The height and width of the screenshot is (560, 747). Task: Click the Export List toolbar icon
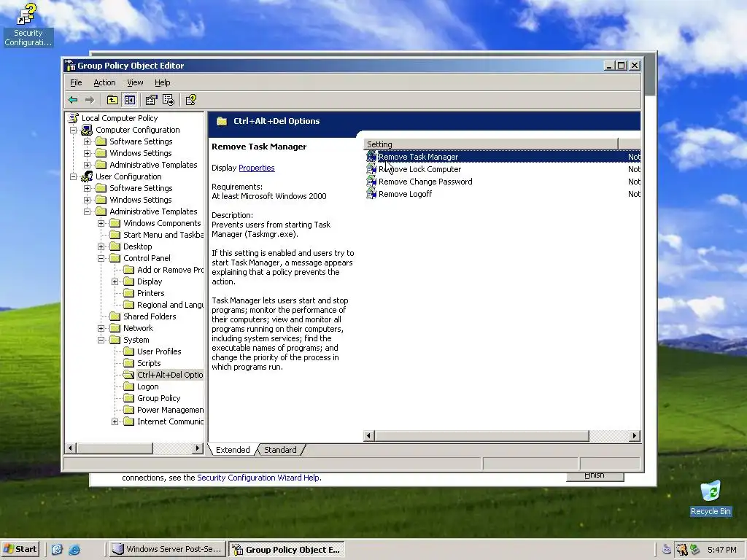169,100
